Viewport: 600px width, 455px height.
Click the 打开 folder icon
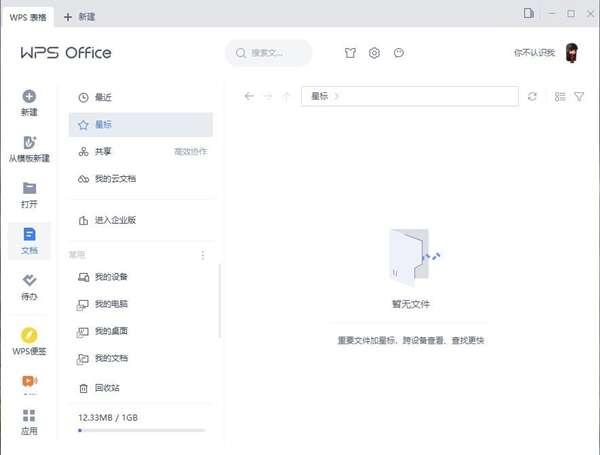(29, 188)
